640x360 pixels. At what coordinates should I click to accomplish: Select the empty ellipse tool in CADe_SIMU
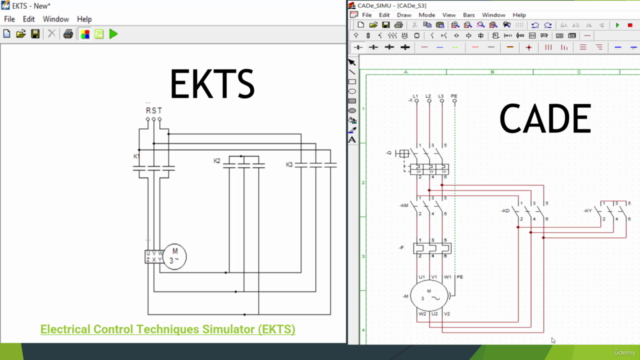click(x=352, y=91)
